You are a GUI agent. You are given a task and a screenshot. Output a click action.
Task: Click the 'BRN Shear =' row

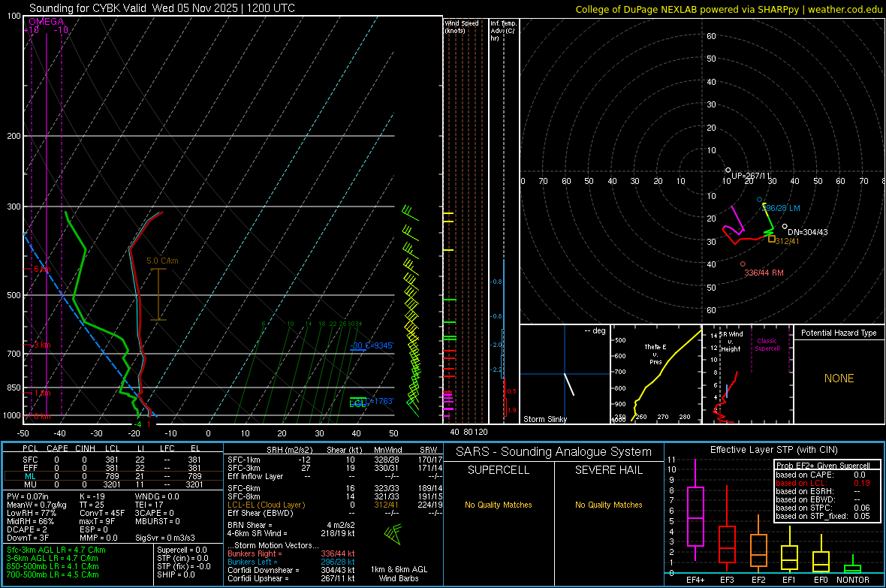point(291,525)
